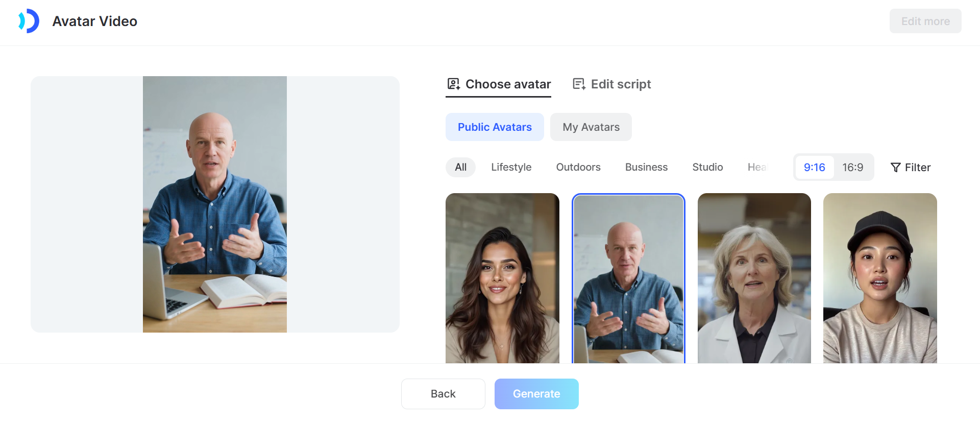Select the 16:9 aspect ratio
Viewport: 980px width, 421px height.
pyautogui.click(x=852, y=167)
